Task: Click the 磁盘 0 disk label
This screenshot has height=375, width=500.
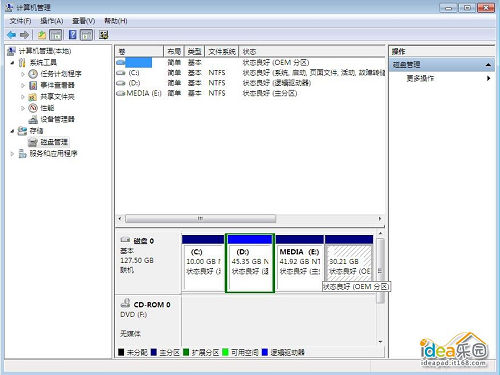Action: [143, 241]
